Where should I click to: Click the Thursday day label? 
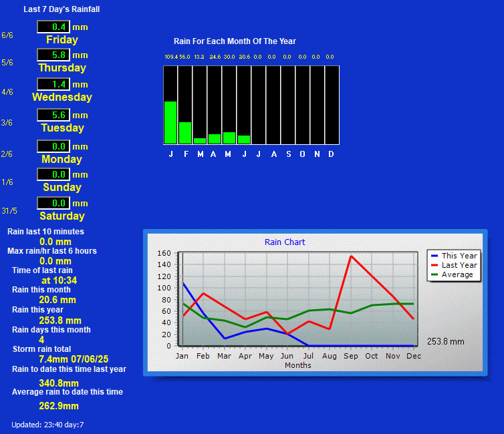pos(62,67)
